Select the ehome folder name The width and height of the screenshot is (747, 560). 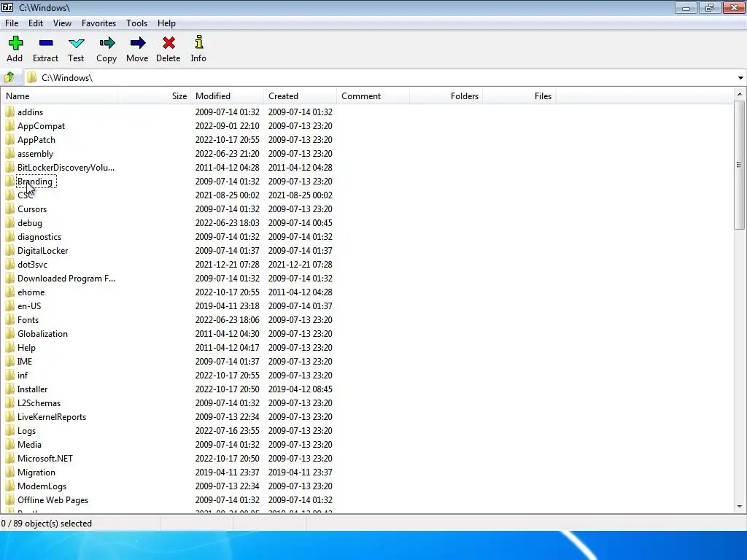(x=31, y=292)
